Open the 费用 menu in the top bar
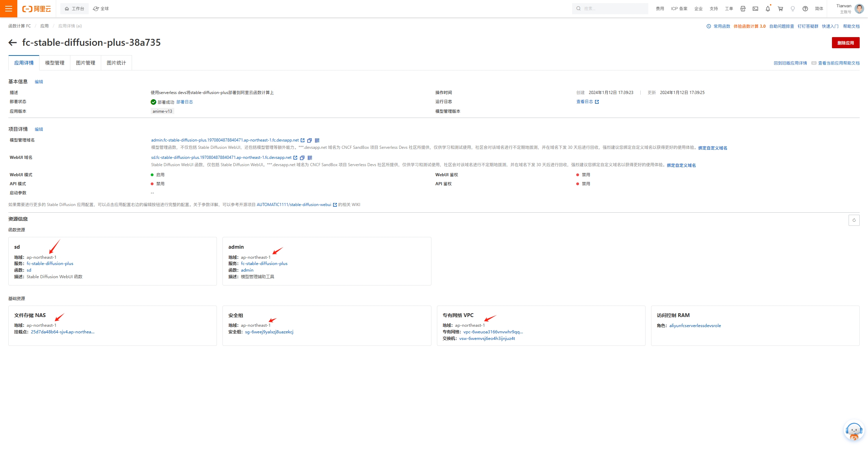Screen dimensions: 868x461 [x=660, y=9]
